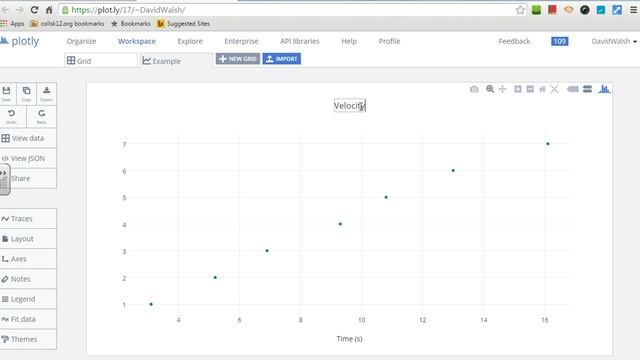Screen dimensions: 640x360
Task: Open the Explore menu
Action: 190,41
